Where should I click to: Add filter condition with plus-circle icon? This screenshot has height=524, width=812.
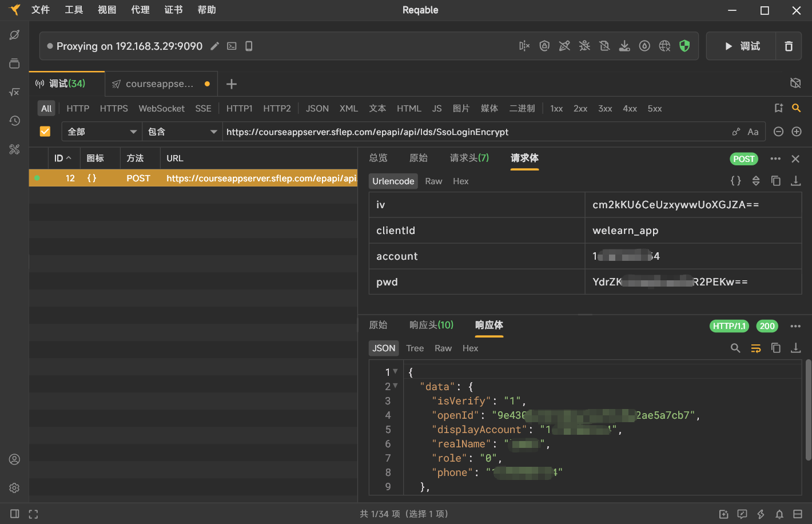797,132
